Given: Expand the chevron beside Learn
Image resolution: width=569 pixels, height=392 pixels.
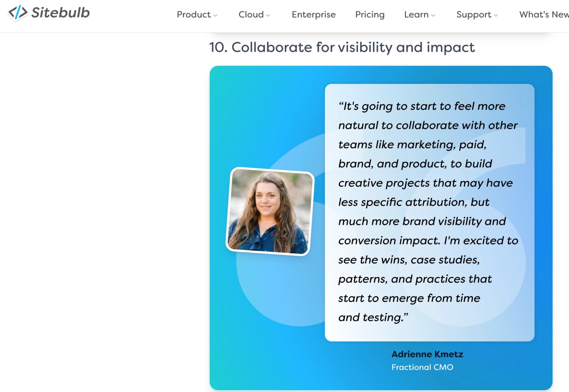Looking at the screenshot, I should 433,15.
